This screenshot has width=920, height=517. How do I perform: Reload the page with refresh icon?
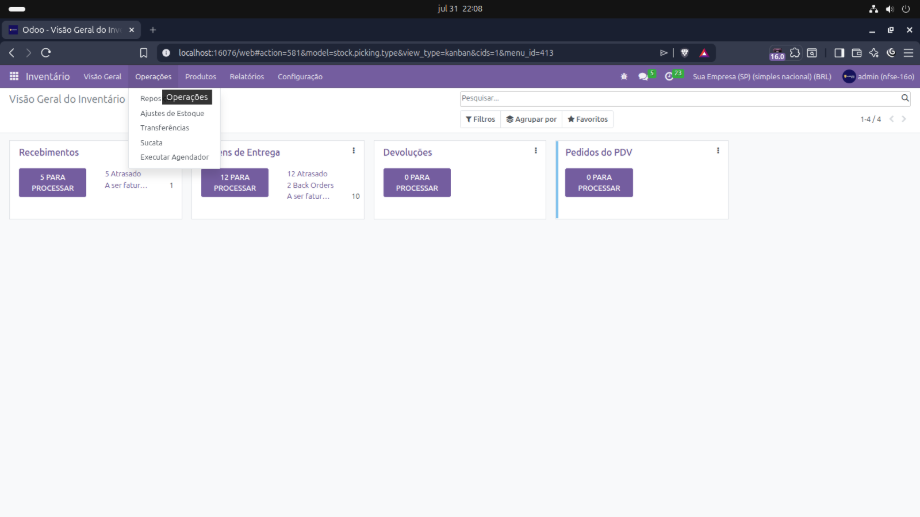46,53
